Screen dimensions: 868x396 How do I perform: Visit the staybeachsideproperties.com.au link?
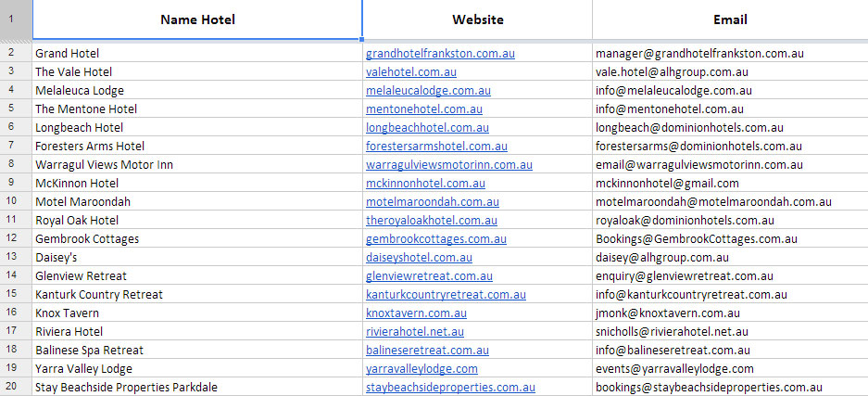[x=450, y=388]
